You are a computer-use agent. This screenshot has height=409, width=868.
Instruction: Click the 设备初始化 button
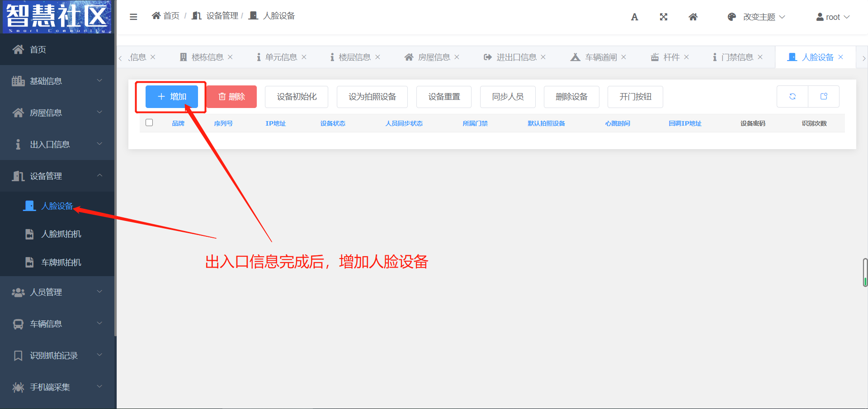point(297,97)
